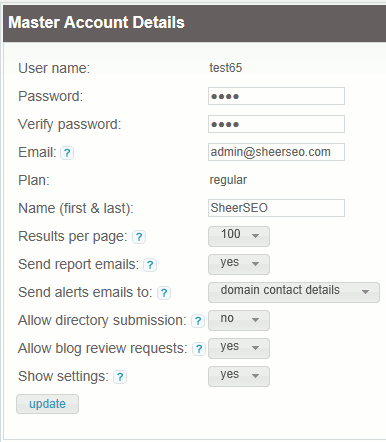
Task: Click the Allow blog review requests: label
Action: (103, 349)
